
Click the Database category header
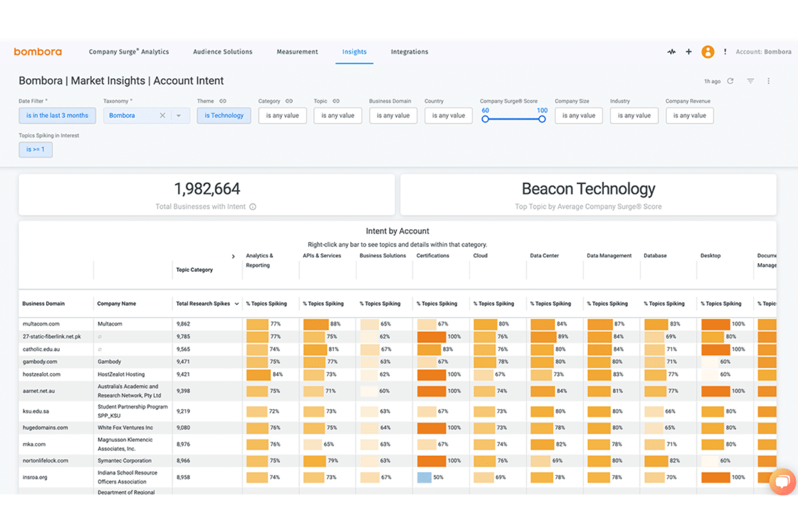click(655, 256)
